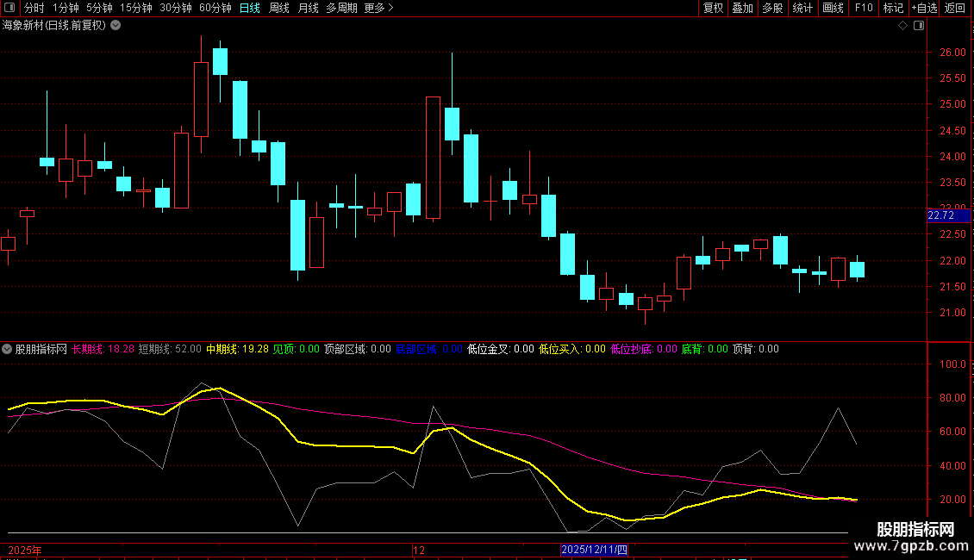
Task: Select the 60分钟 period tab
Action: point(215,8)
